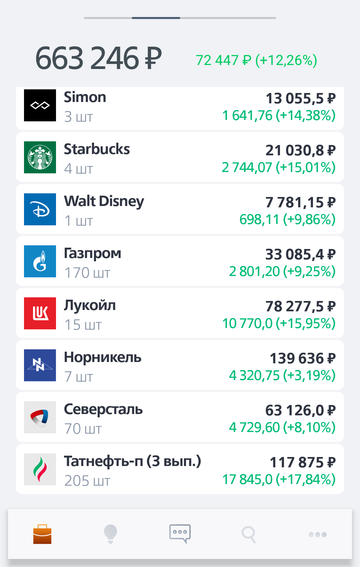
Task: Tap the Лукойл red logo icon
Action: coord(40,313)
